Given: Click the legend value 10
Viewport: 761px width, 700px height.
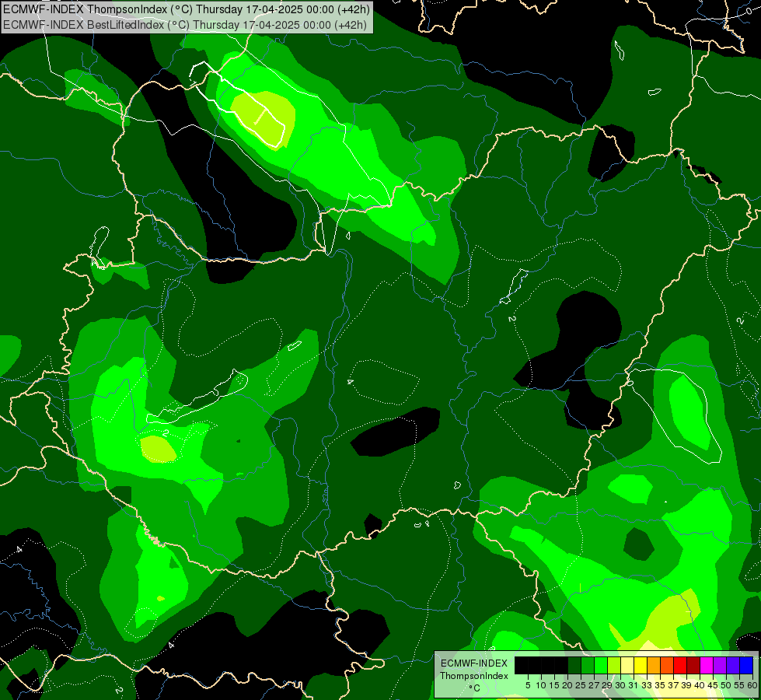Looking at the screenshot, I should point(541,685).
